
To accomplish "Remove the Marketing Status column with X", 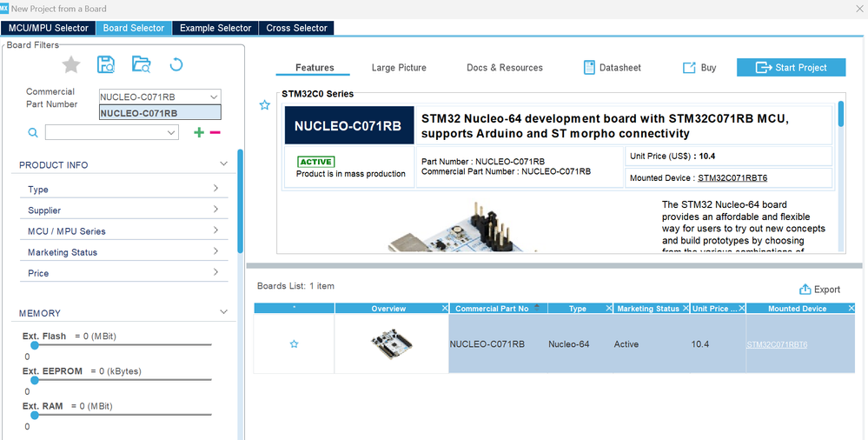I will click(x=686, y=308).
